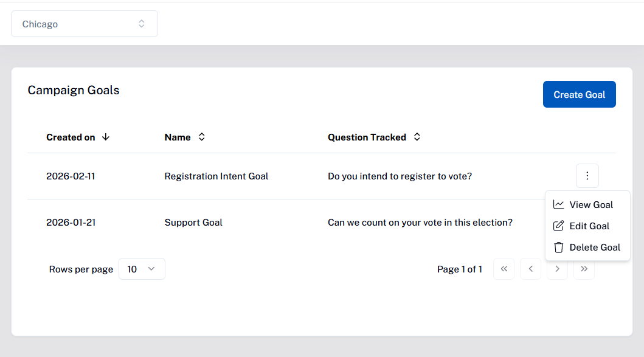Click the chart icon beside View Goal
Viewport: 644px width, 357px height.
(558, 205)
